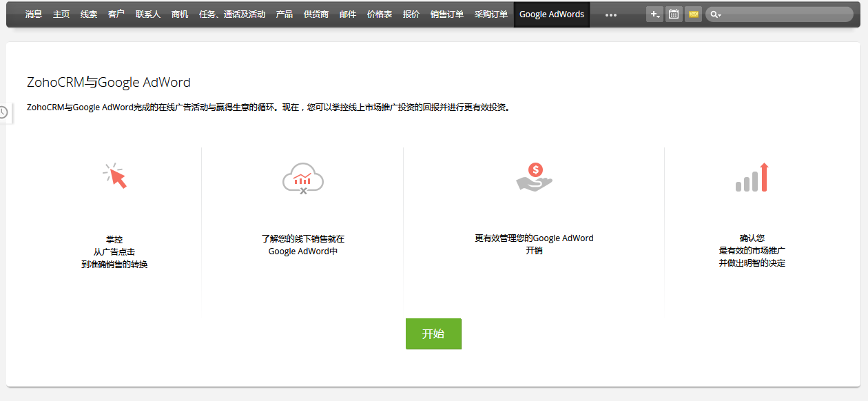This screenshot has height=401, width=868.
Task: Switch to 客户 tab
Action: tap(116, 14)
